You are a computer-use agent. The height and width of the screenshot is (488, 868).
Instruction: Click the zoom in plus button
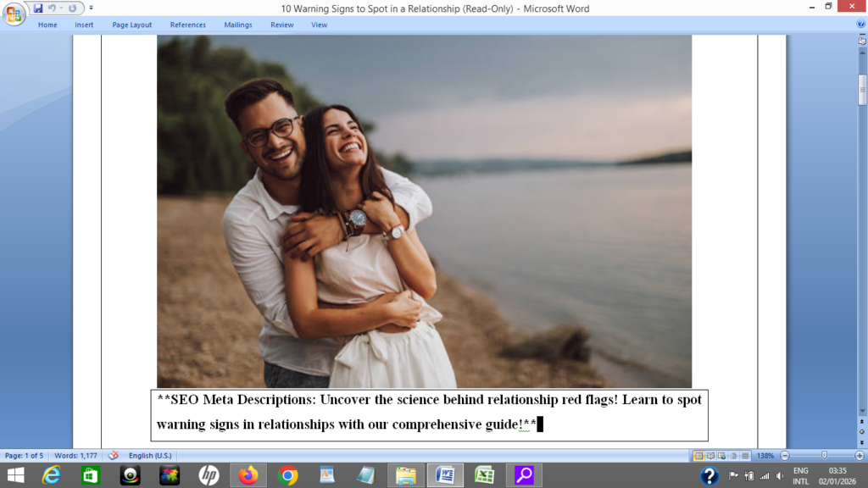click(860, 456)
